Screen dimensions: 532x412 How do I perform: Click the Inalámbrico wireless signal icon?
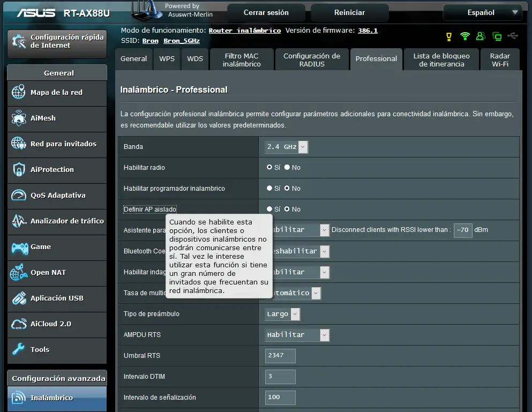(x=19, y=398)
